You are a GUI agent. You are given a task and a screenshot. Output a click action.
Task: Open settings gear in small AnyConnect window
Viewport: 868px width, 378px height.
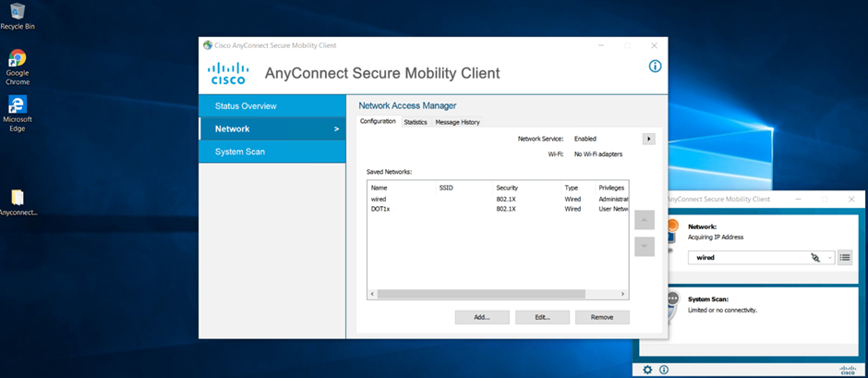coord(647,370)
